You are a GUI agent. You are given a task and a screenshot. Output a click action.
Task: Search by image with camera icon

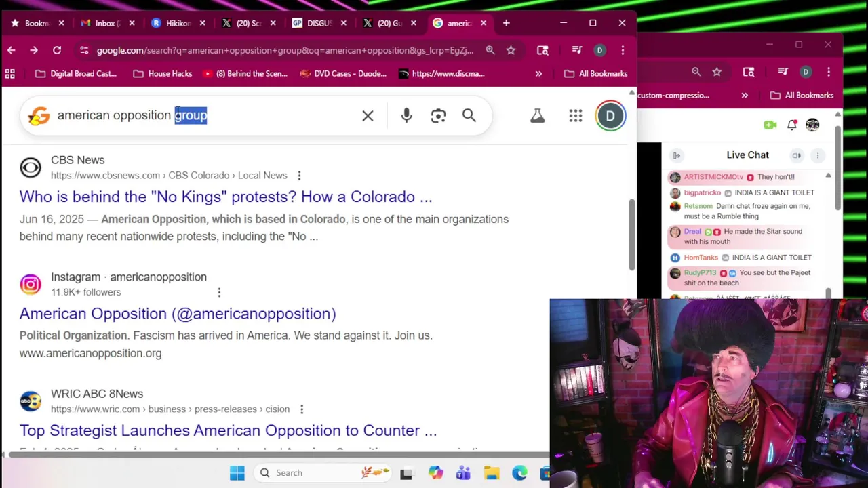click(438, 116)
